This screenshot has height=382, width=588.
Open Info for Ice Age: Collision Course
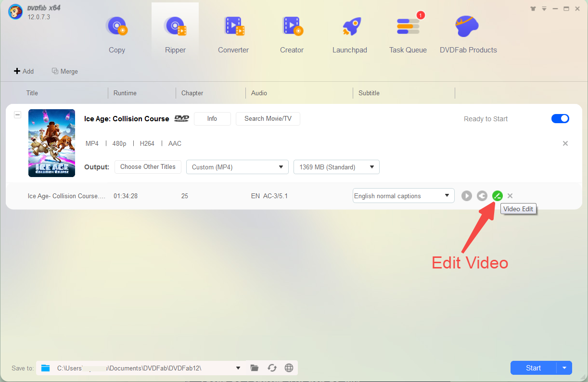[212, 119]
